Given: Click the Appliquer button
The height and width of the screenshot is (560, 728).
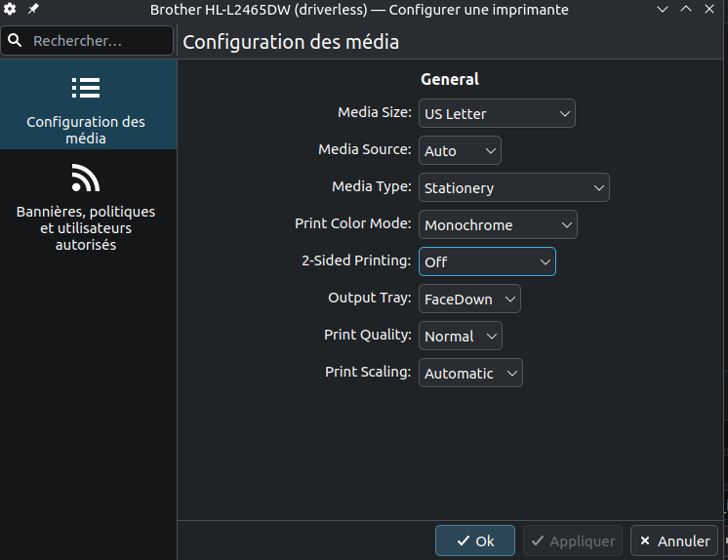Looking at the screenshot, I should pyautogui.click(x=573, y=540).
